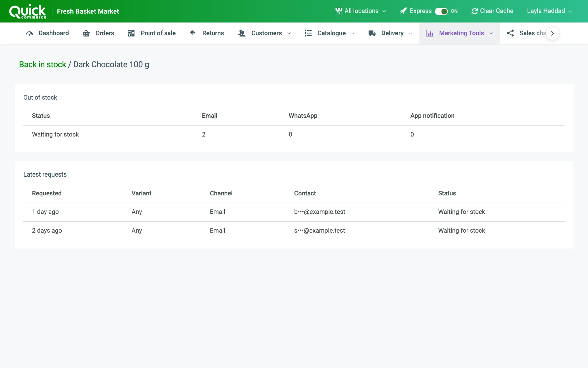Image resolution: width=588 pixels, height=368 pixels.
Task: Click the Waiting for stock summary row label
Action: coord(55,135)
